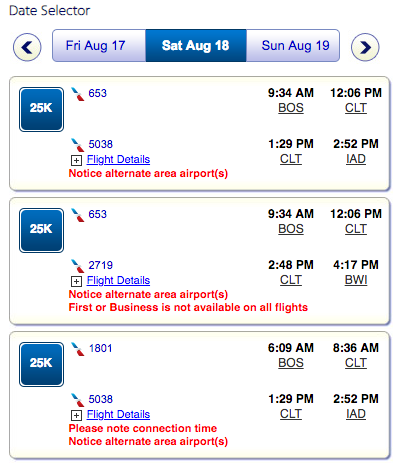Open Flight Details link in first itinerary
The image size is (396, 464).
click(x=118, y=159)
